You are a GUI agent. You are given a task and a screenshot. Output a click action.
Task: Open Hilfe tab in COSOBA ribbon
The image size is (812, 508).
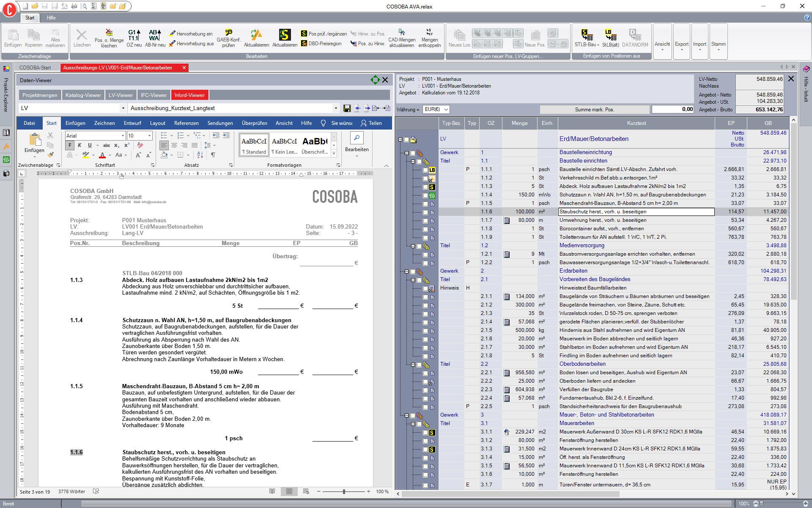[x=51, y=18]
